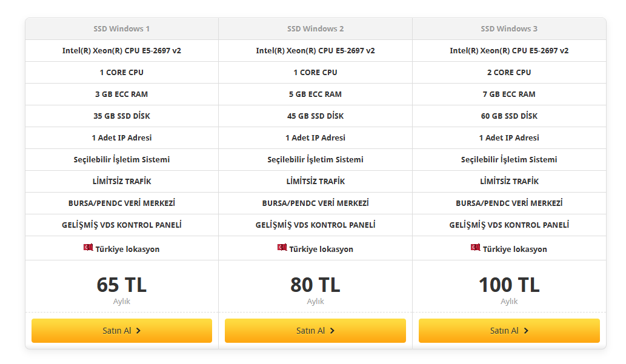This screenshot has width=626, height=364.
Task: Click the 65 TL price text
Action: coord(122,285)
